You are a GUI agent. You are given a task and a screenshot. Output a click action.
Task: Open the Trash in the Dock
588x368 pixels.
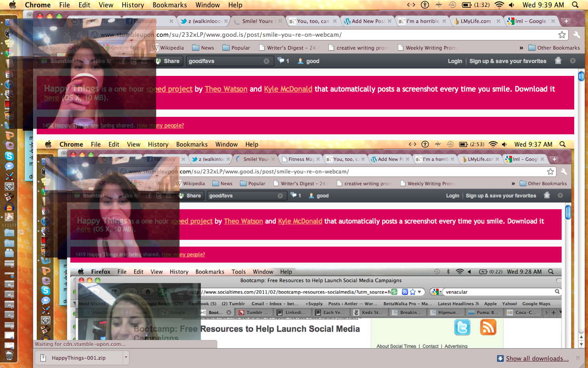(x=9, y=355)
